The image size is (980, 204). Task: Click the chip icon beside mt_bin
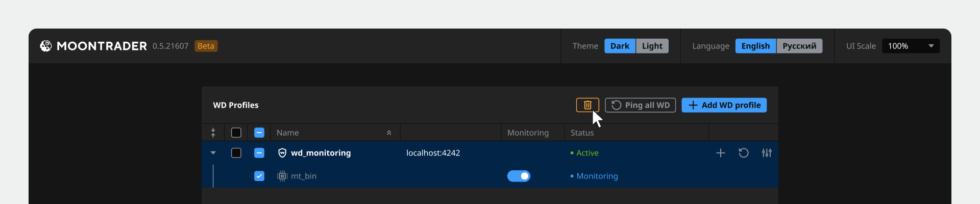pos(282,176)
